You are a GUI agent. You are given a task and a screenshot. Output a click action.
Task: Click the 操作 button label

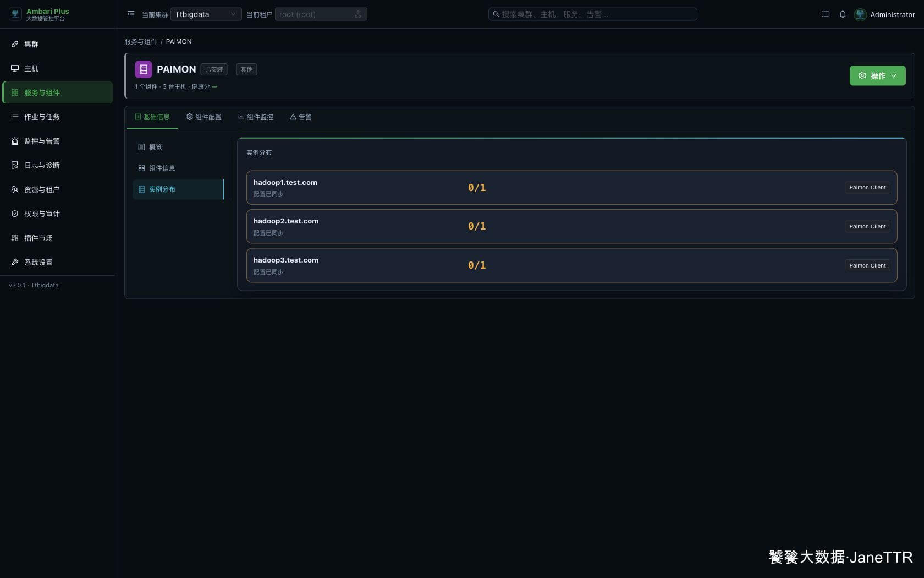click(878, 76)
